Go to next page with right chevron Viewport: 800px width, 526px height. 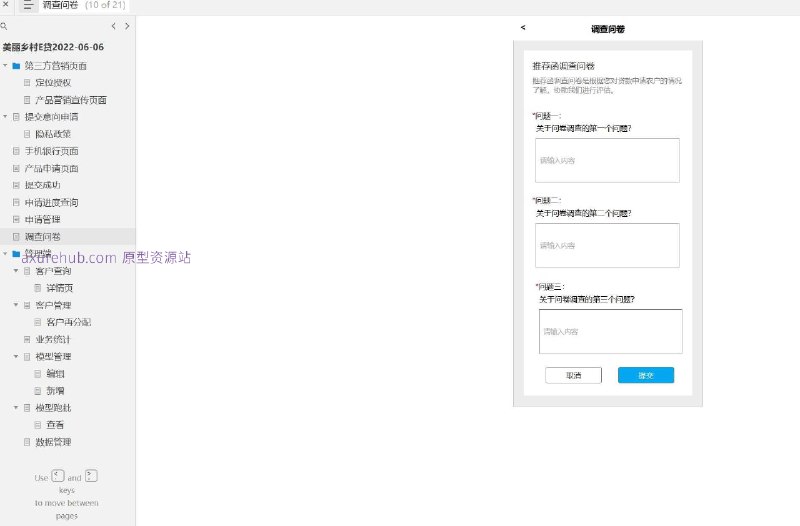(127, 26)
